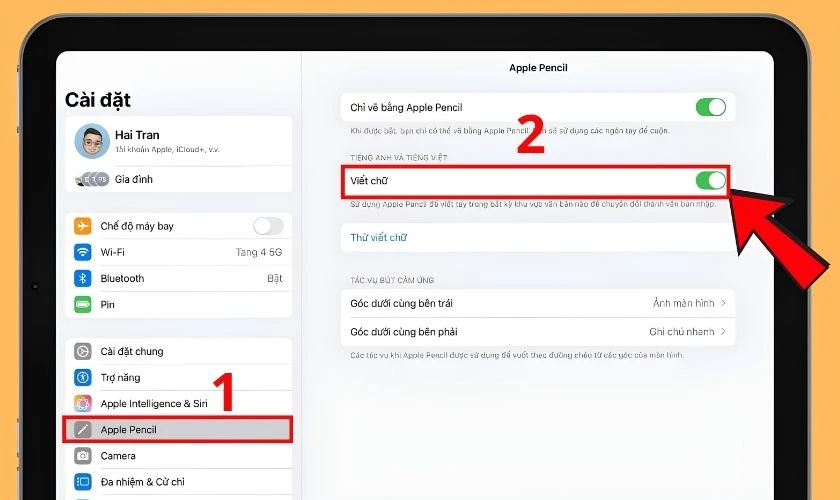The width and height of the screenshot is (840, 500).
Task: Open Cài đặt chung settings
Action: click(179, 352)
